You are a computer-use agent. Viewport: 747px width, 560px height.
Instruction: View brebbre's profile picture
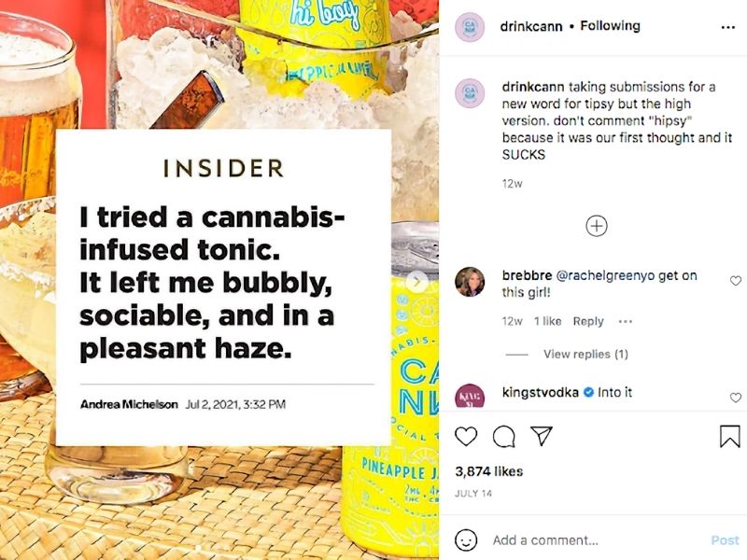[470, 282]
